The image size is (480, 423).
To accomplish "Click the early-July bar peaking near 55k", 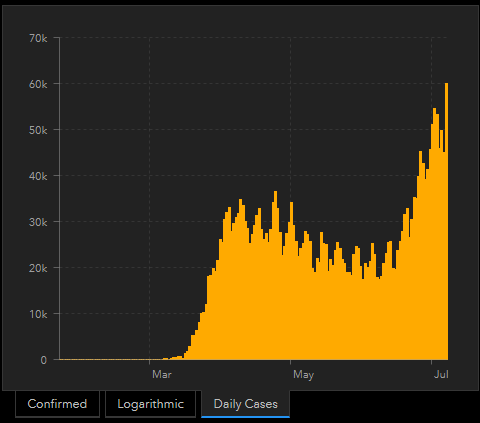I will pyautogui.click(x=434, y=234).
